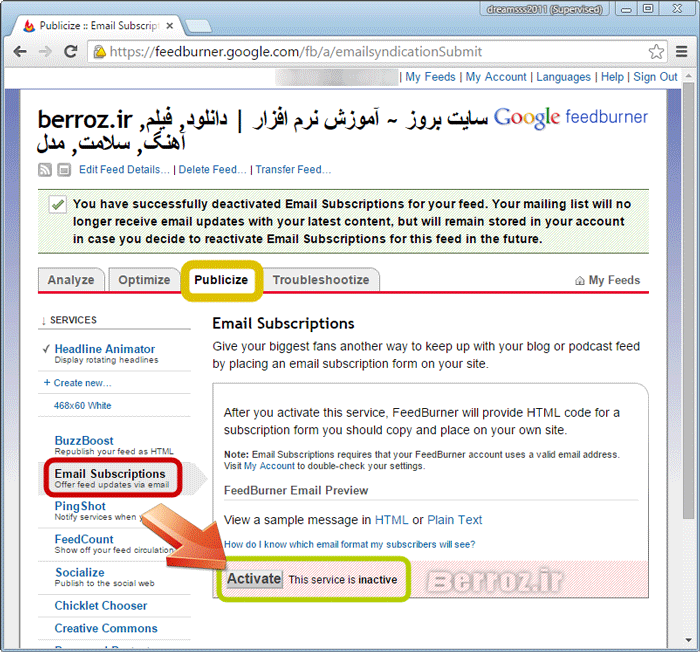The image size is (700, 652).
Task: Open 'How do I know which email format' link
Action: 350,545
